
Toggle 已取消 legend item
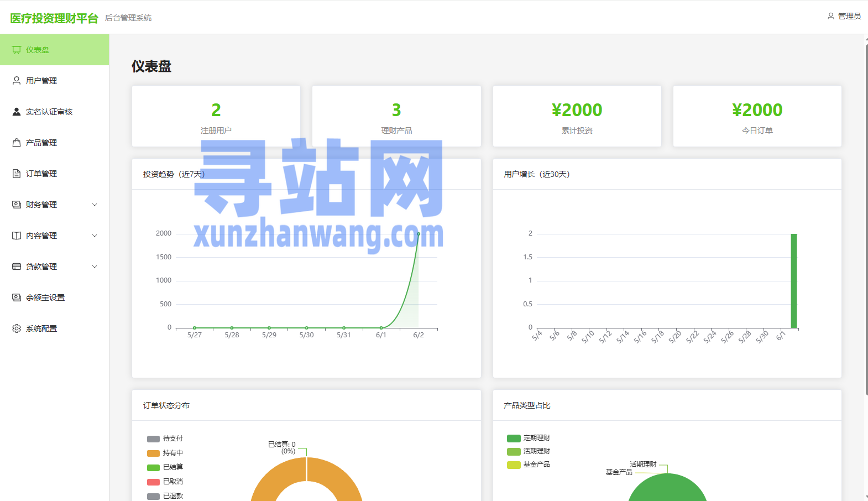pos(165,482)
